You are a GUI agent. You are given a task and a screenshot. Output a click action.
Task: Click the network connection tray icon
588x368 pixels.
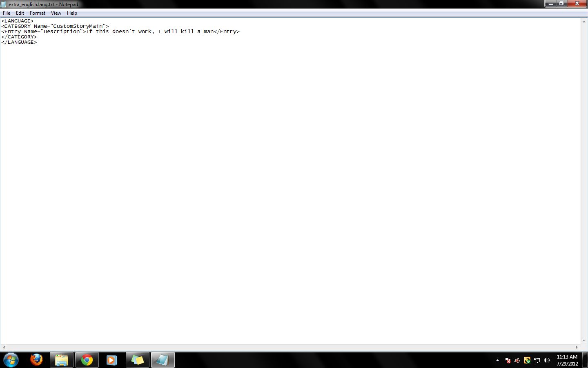click(x=537, y=360)
